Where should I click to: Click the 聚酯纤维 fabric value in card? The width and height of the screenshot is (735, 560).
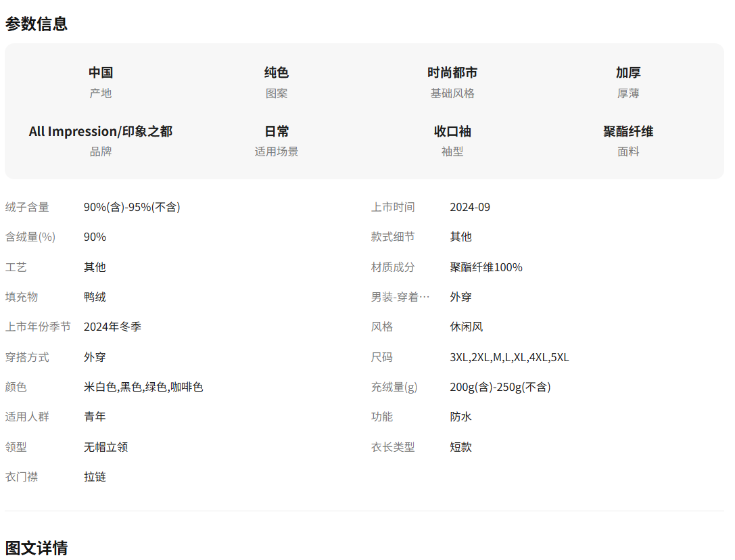pyautogui.click(x=628, y=131)
